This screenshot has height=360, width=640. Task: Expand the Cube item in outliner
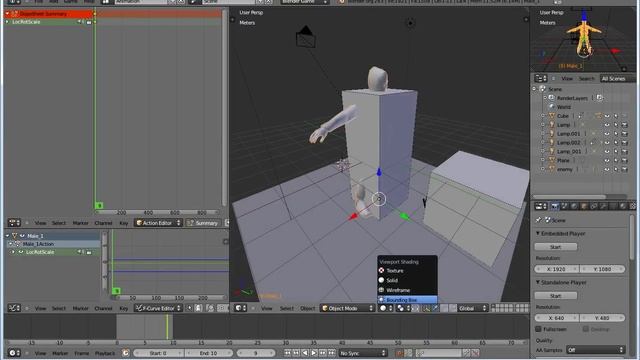pos(543,116)
